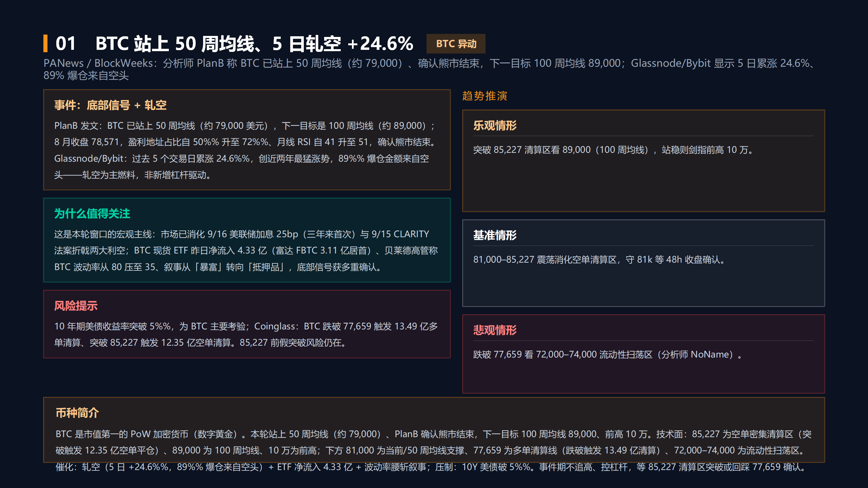Click the BTC 异动 tag badge
The image size is (868, 488).
(456, 44)
